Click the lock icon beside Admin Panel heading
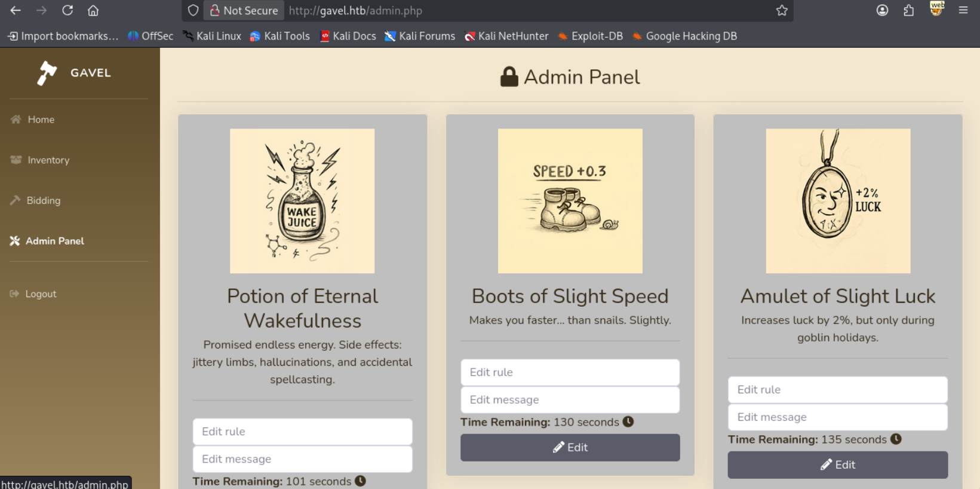Viewport: 980px width, 489px height. pos(509,77)
